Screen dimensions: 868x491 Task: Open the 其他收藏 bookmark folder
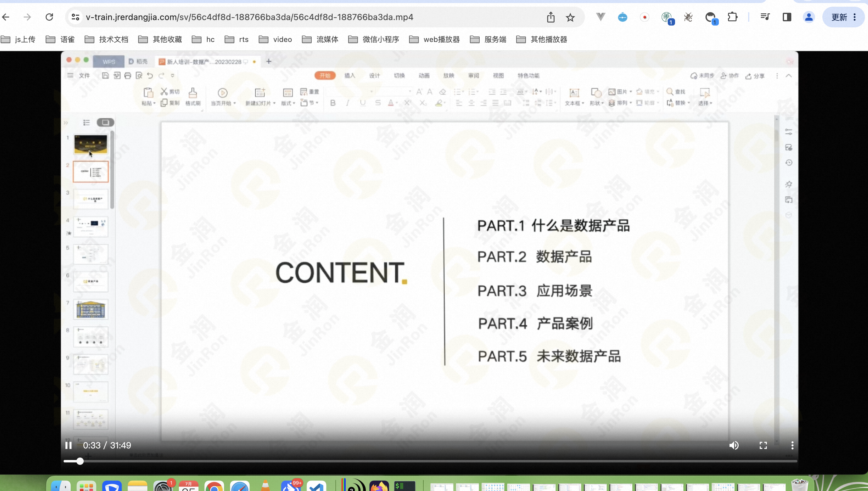pyautogui.click(x=160, y=40)
